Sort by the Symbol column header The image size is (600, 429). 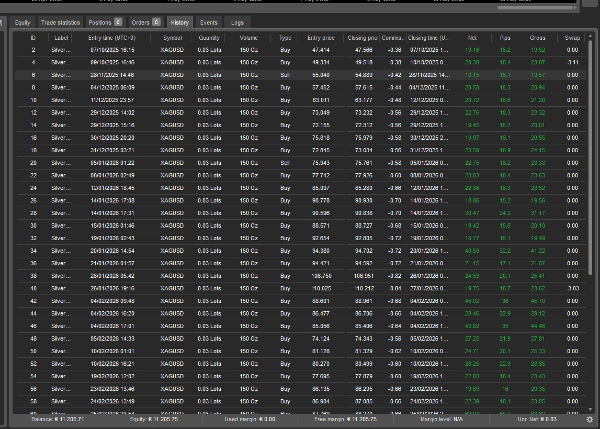coord(172,38)
